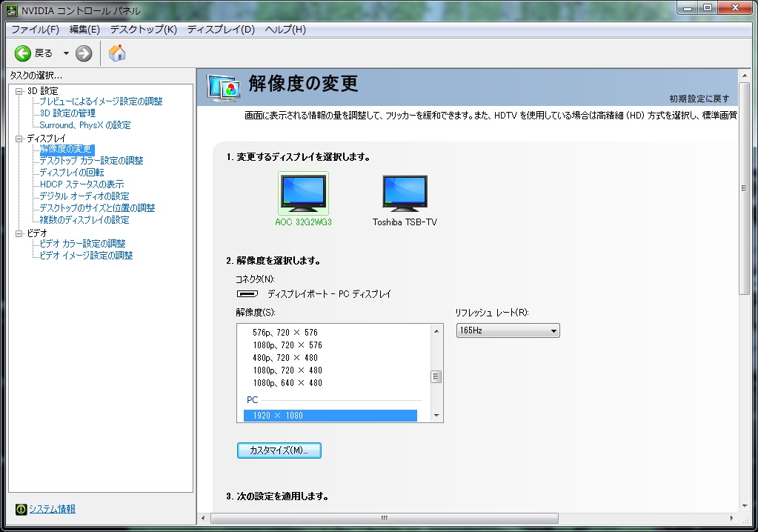Open デジタル オーディオの設定
The width and height of the screenshot is (758, 532).
click(84, 196)
